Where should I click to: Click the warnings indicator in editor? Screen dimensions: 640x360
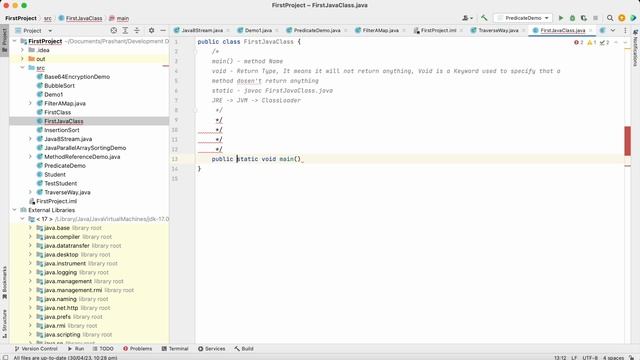tap(591, 42)
